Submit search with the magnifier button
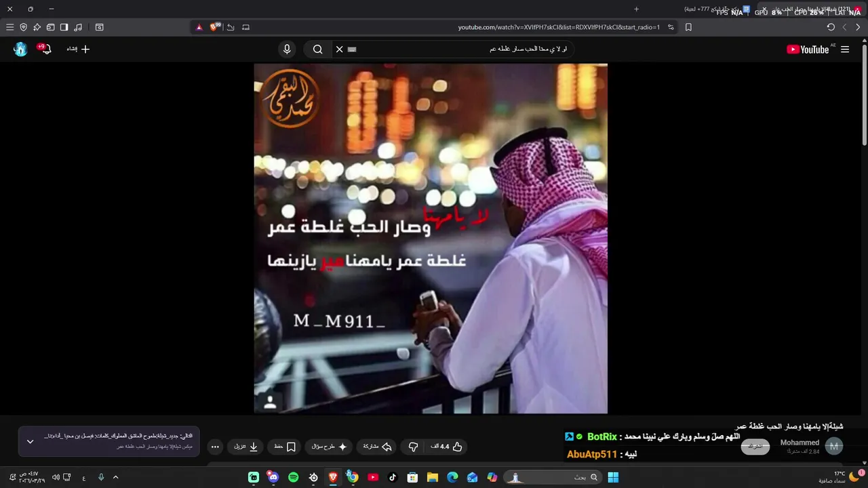 (317, 49)
